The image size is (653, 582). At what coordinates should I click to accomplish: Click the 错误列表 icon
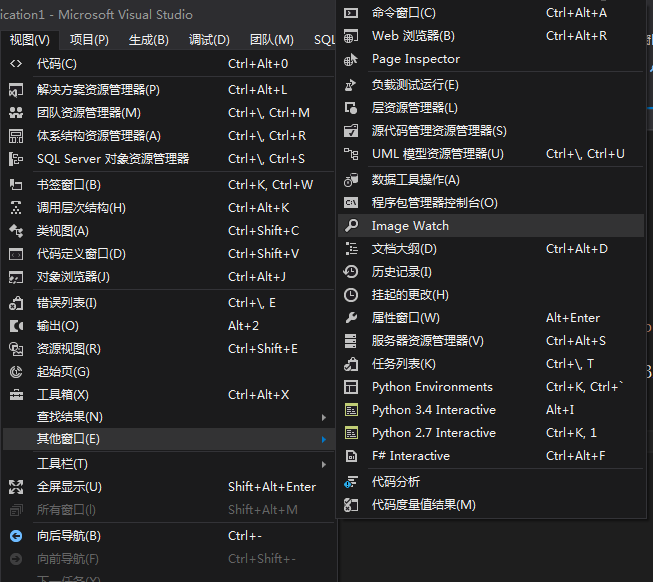coord(16,303)
